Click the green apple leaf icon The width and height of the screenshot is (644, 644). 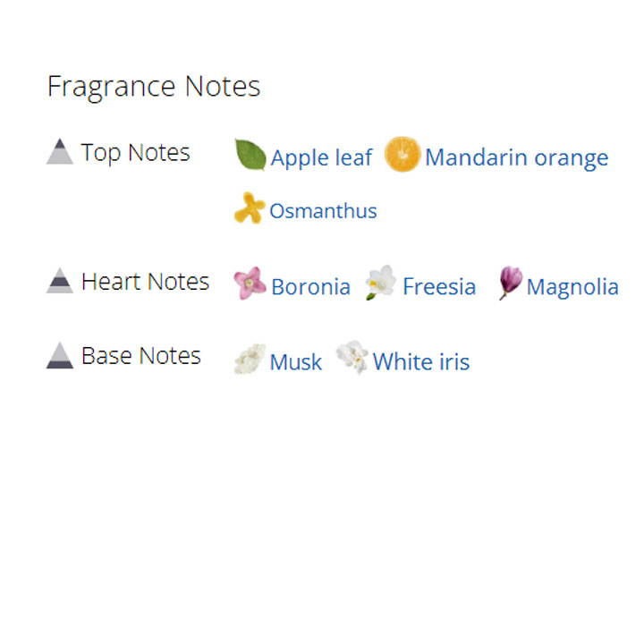pos(250,156)
